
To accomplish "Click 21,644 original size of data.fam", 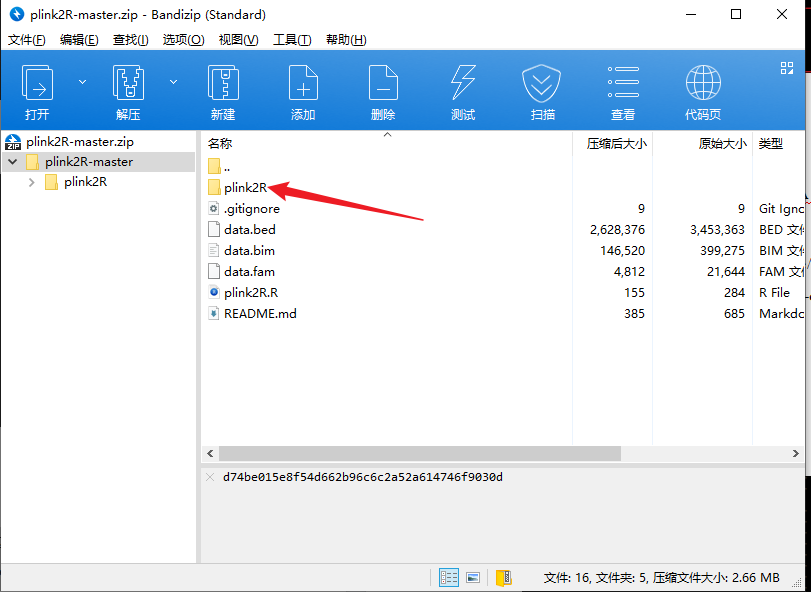I will 726,271.
